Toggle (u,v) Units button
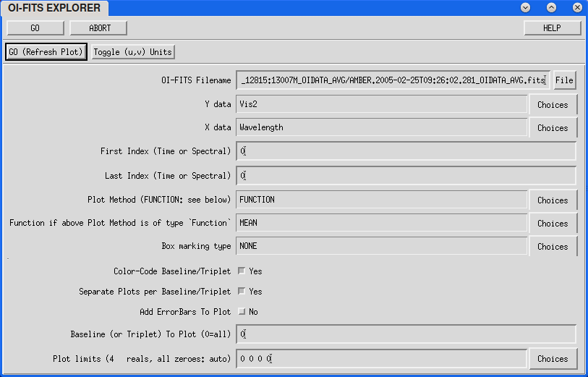588x377 pixels. 133,52
